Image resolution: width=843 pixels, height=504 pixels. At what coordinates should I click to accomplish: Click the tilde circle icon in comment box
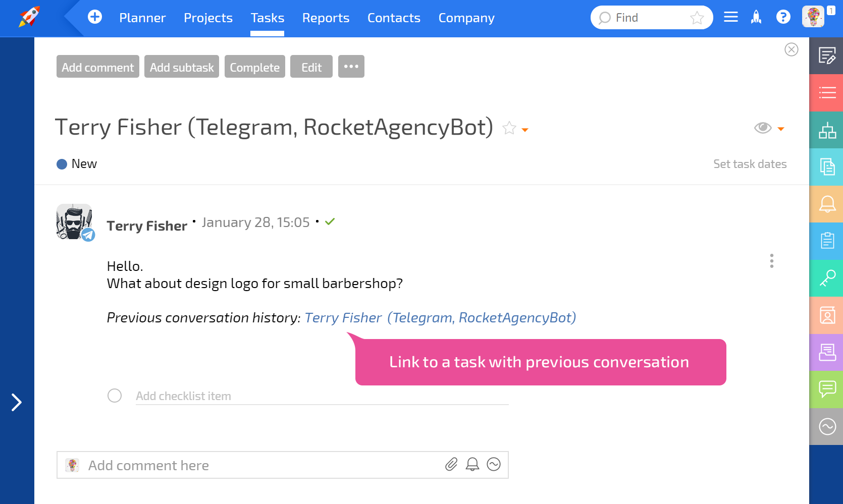pos(494,464)
